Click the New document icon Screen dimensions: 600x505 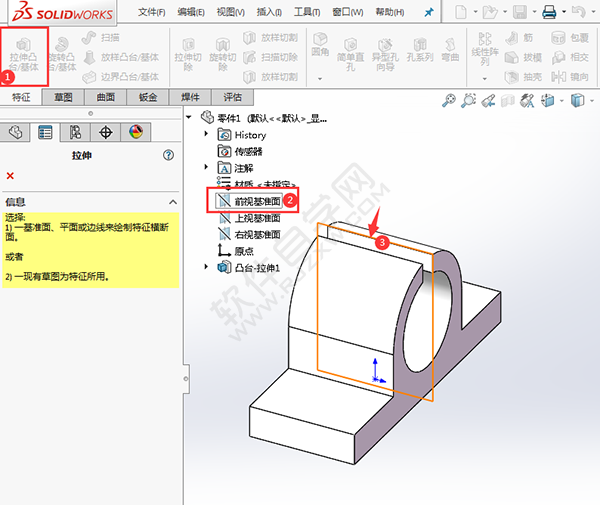point(461,12)
